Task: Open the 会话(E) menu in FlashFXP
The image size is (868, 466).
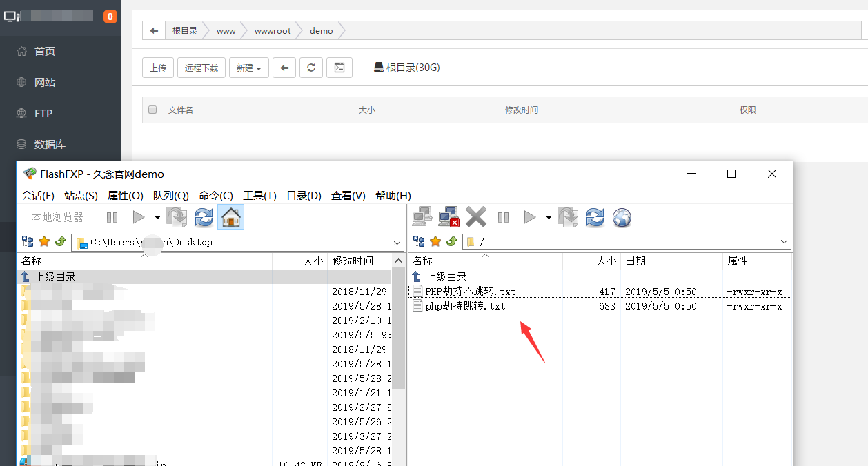Action: point(38,196)
